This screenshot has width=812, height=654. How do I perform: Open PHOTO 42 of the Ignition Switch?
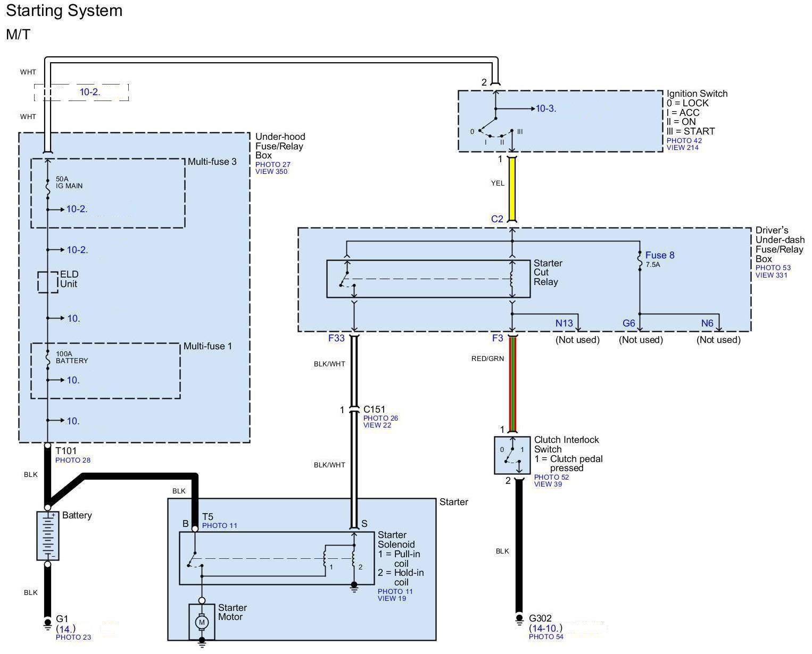(684, 141)
